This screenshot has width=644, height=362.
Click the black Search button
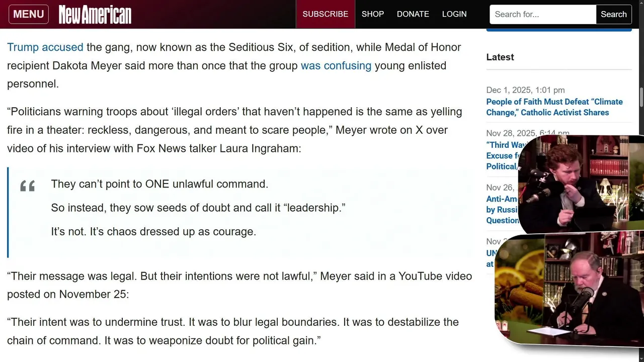(614, 14)
